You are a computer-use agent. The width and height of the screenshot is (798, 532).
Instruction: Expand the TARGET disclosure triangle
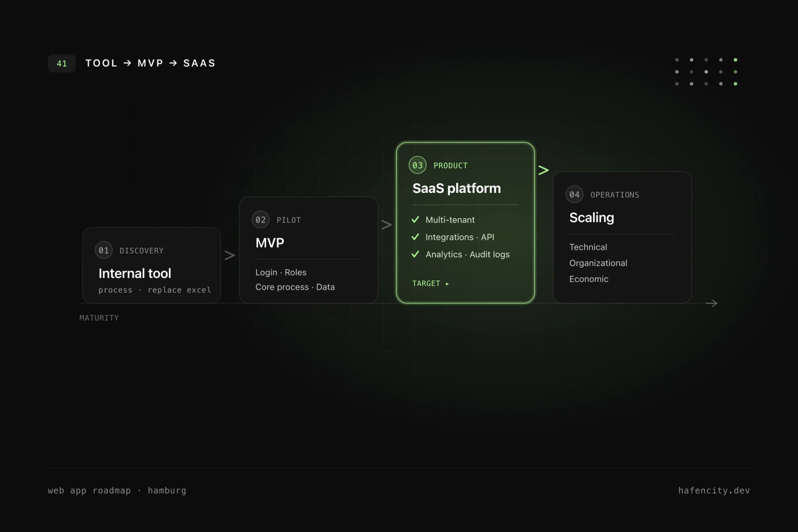(x=447, y=284)
